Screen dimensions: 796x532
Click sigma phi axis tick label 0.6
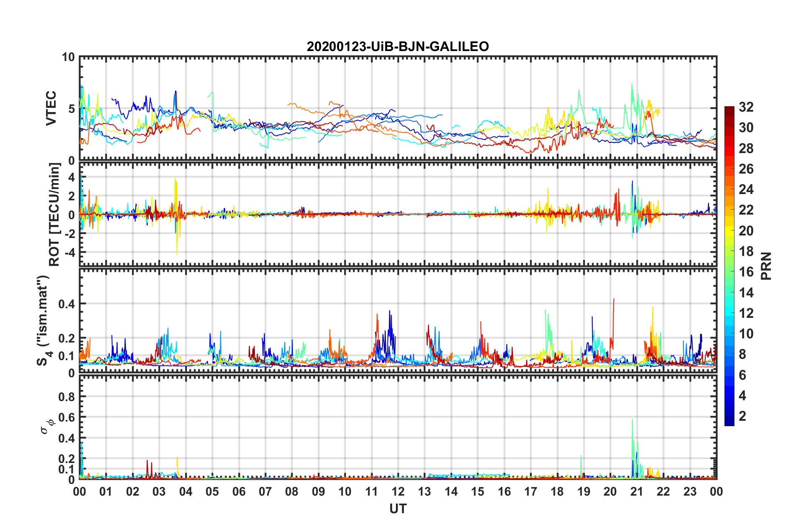(x=67, y=417)
